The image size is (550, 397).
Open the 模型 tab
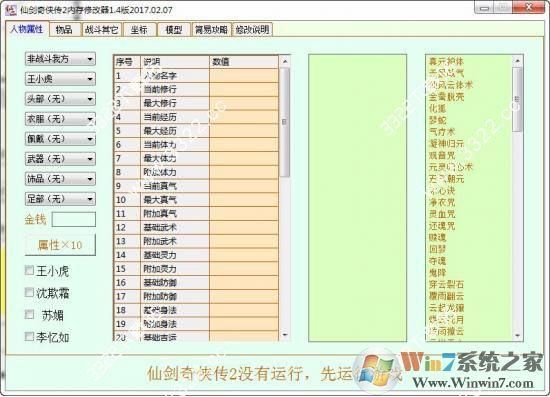[174, 30]
